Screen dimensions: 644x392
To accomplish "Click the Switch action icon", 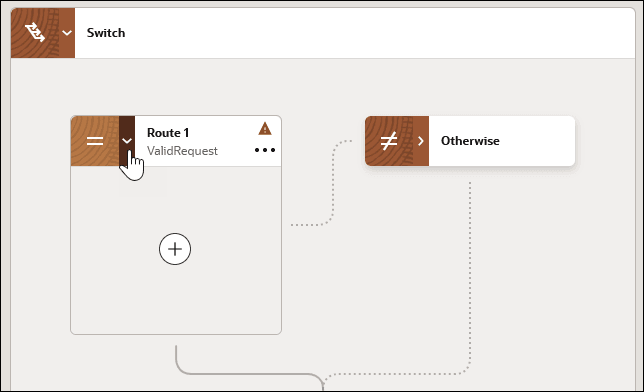I will click(x=35, y=33).
